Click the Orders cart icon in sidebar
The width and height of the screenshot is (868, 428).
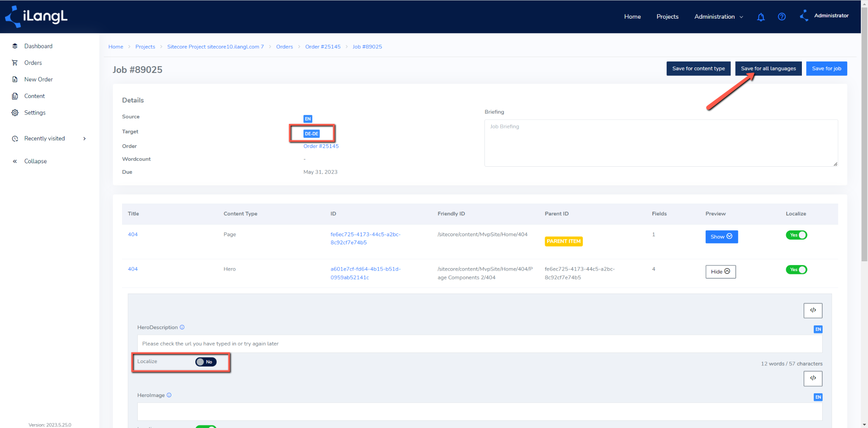(x=15, y=63)
